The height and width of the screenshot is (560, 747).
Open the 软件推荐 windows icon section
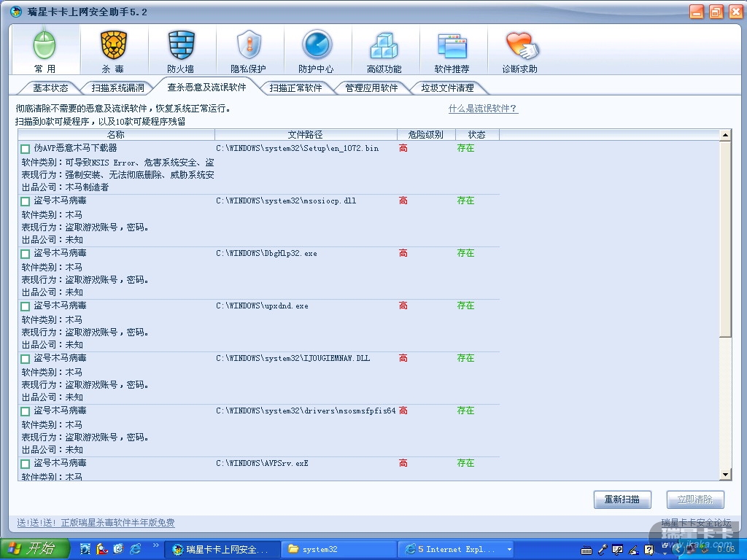pyautogui.click(x=452, y=50)
